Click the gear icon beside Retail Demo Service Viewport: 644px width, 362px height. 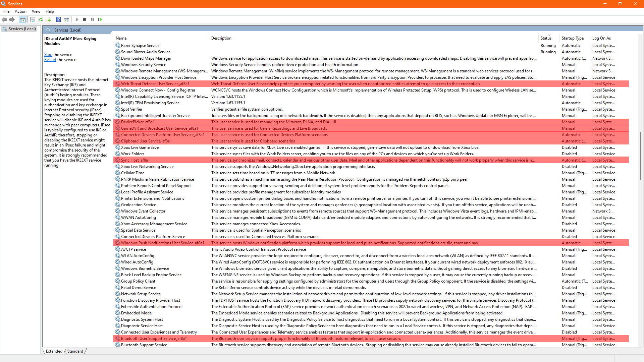[x=118, y=287]
